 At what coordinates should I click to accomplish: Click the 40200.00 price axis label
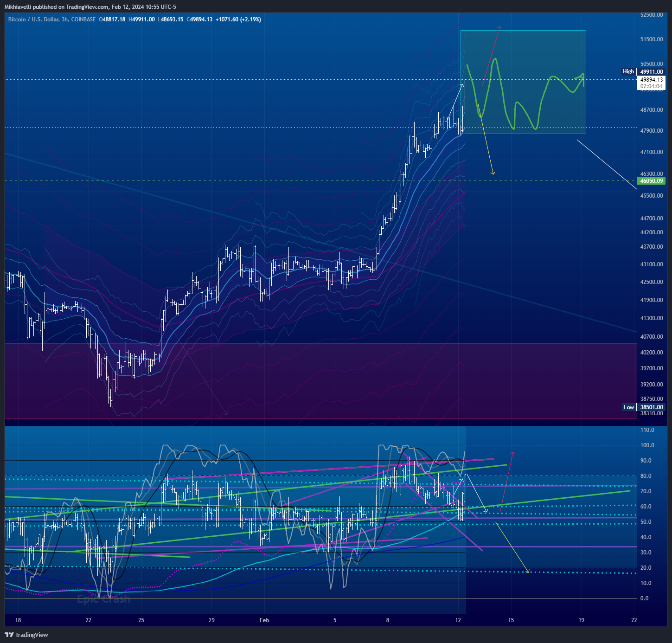click(652, 353)
